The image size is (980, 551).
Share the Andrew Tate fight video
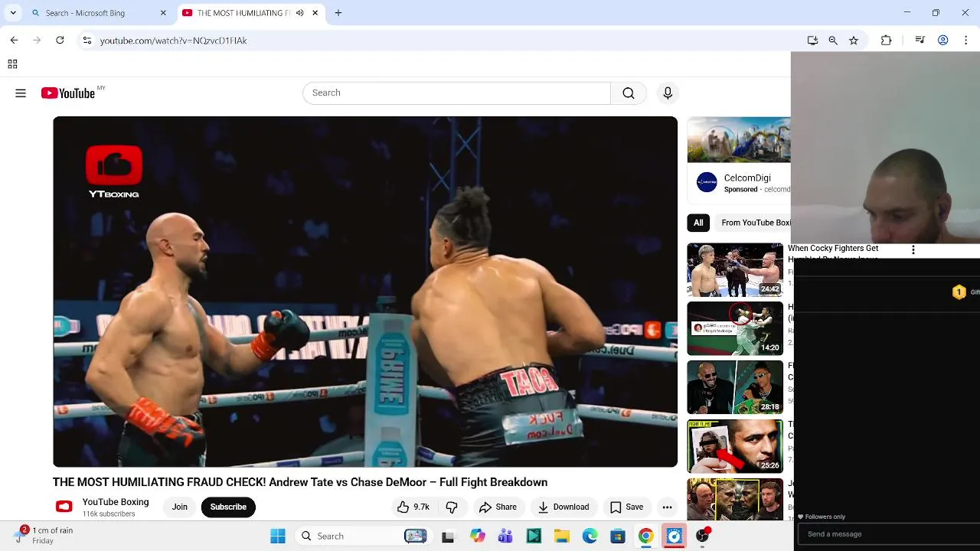(498, 507)
